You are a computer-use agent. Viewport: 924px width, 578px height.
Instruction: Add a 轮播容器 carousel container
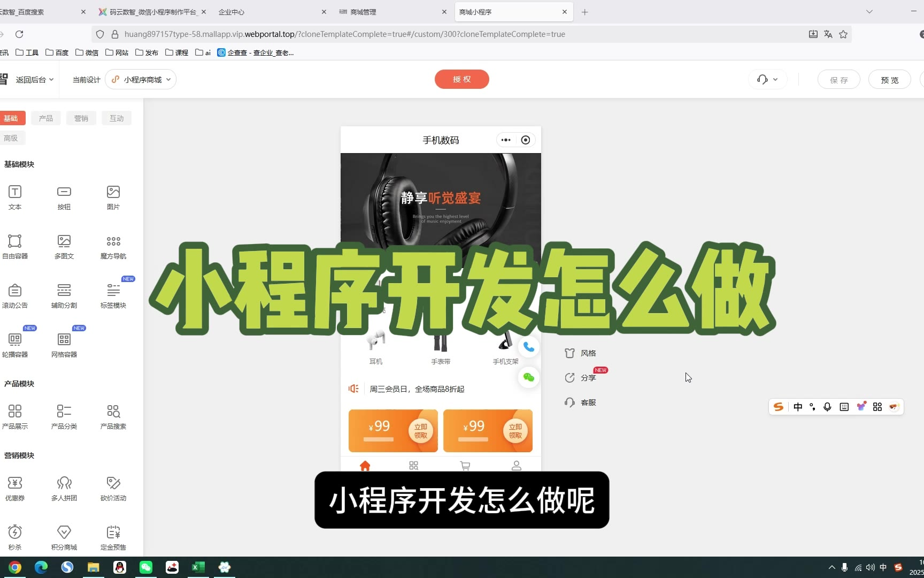click(x=15, y=345)
